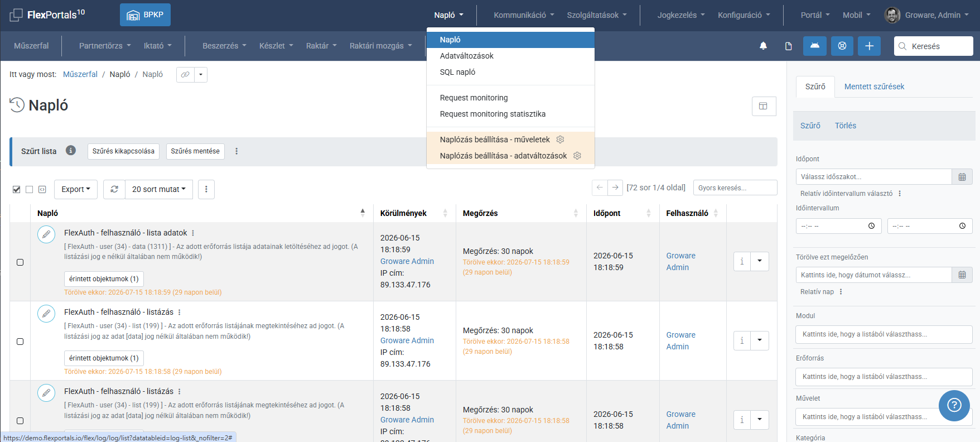This screenshot has height=442, width=980.
Task: Click pencil icon of 'lista adatok' log row
Action: [46, 234]
